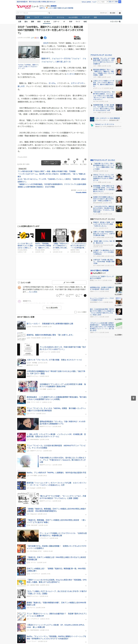Click the web search input at top right
The image size is (138, 644).
tap(108, 2)
